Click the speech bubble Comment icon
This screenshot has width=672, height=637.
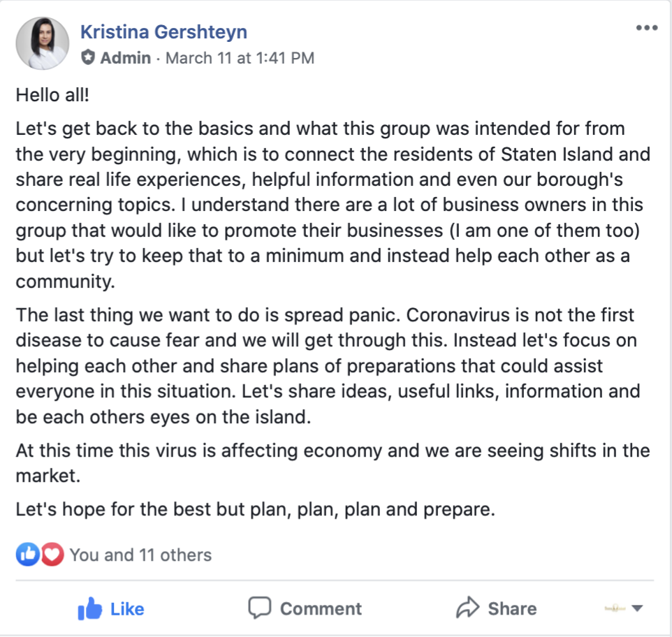click(x=260, y=608)
